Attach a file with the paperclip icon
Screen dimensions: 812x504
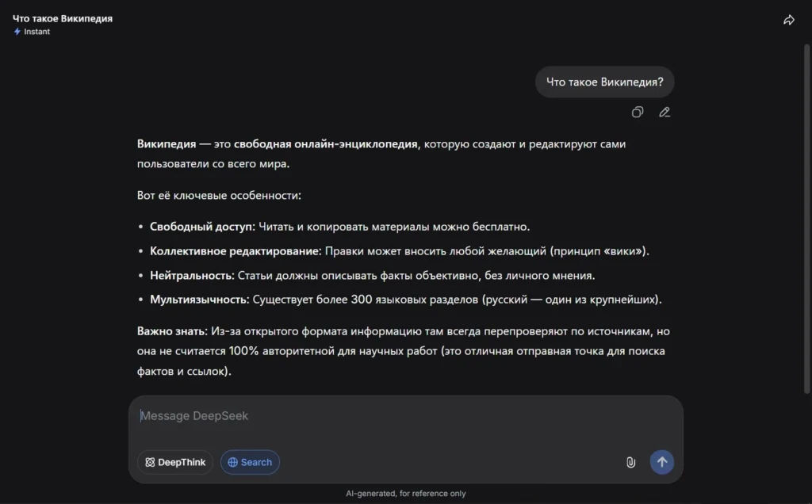coord(630,462)
